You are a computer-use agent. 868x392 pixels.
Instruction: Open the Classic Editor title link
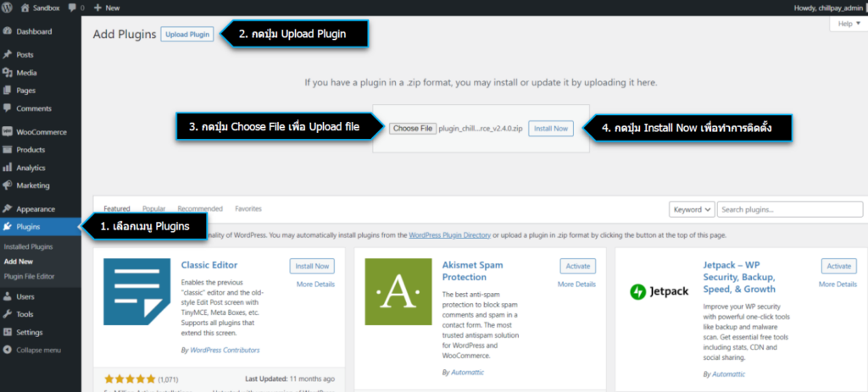209,265
